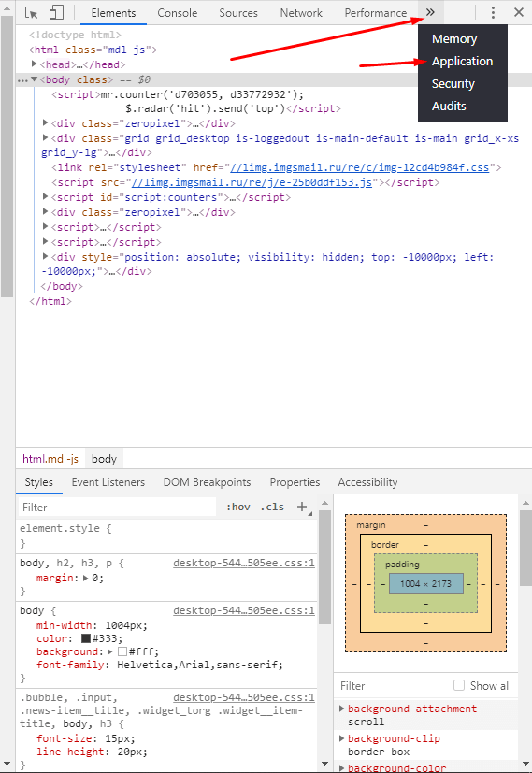
Task: Open the Performance tab
Action: pos(376,13)
